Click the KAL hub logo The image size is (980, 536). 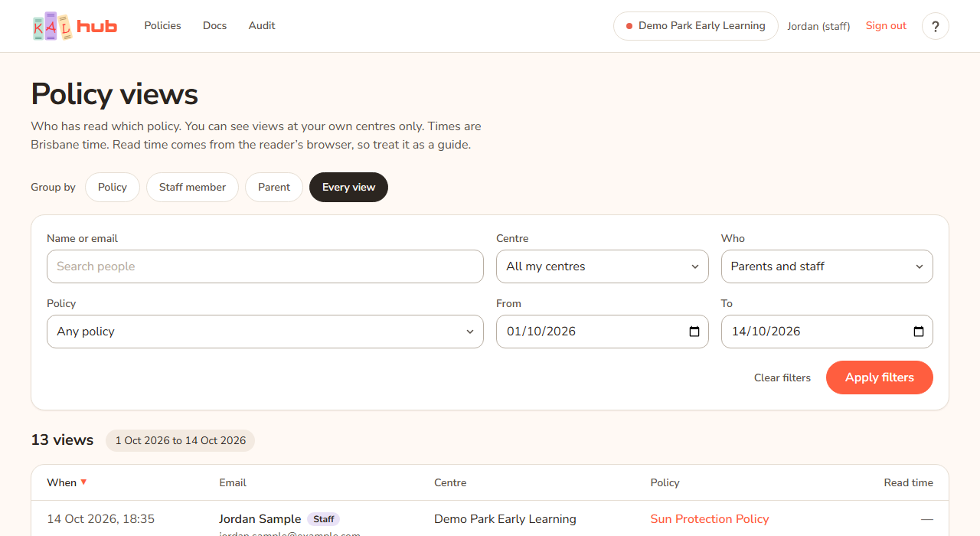point(75,26)
